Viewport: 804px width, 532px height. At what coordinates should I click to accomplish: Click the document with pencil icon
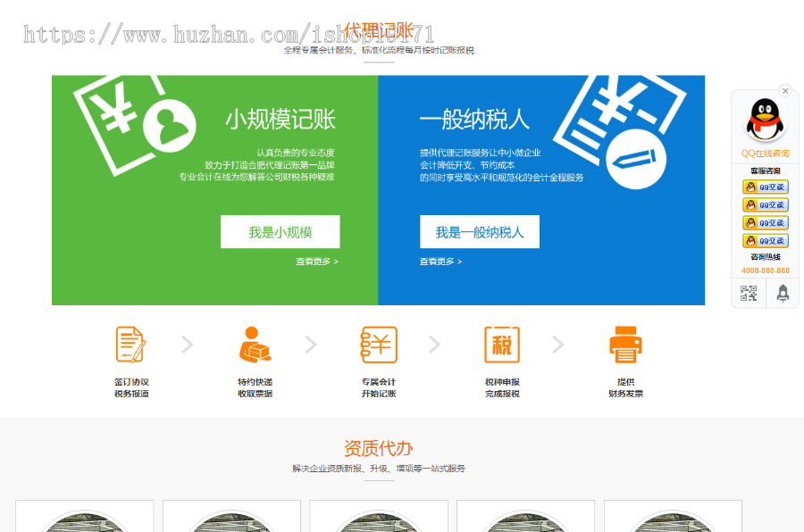tap(619, 131)
